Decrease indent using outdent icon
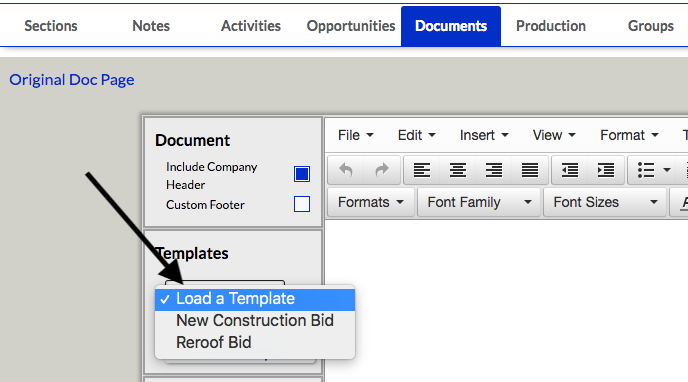688x382 pixels. coord(570,170)
